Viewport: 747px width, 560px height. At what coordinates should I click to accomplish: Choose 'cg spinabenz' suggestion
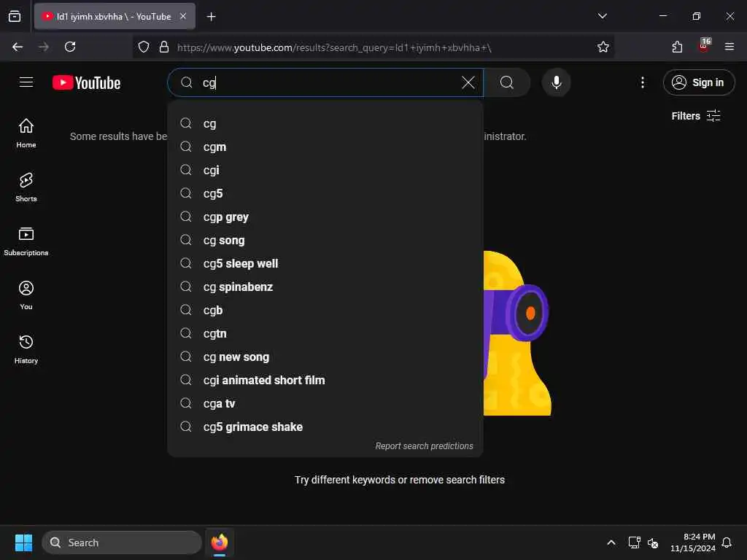coord(325,287)
